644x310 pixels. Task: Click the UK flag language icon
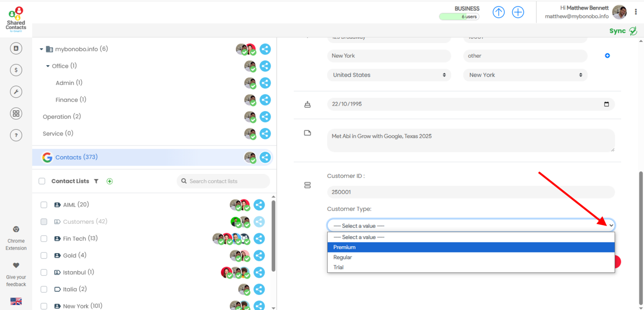(16, 301)
